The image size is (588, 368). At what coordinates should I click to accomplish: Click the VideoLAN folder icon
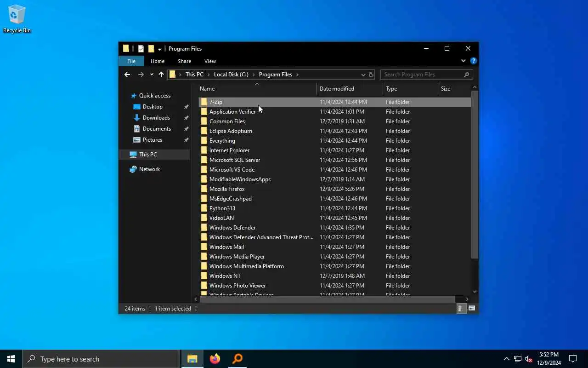point(204,218)
